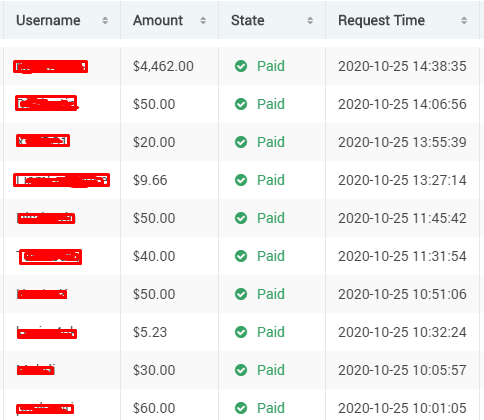Open redacted username in $4,462.00 row
The width and height of the screenshot is (484, 420).
50,66
